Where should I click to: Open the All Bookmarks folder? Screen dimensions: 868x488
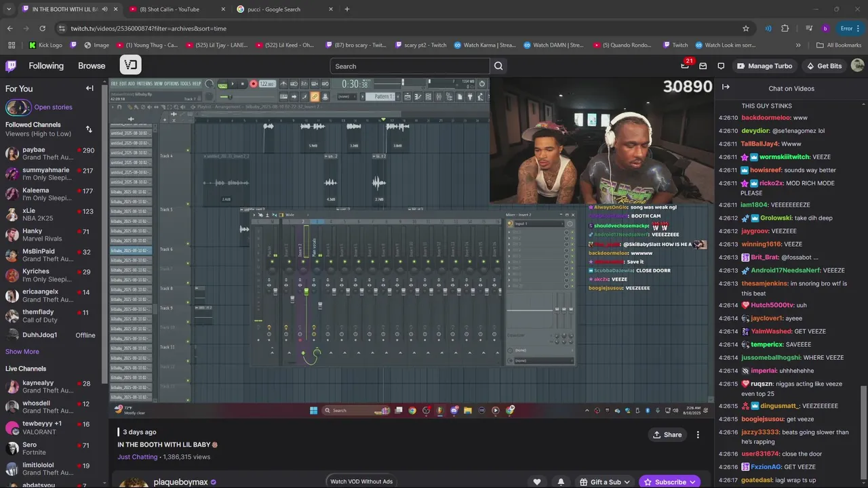click(839, 45)
